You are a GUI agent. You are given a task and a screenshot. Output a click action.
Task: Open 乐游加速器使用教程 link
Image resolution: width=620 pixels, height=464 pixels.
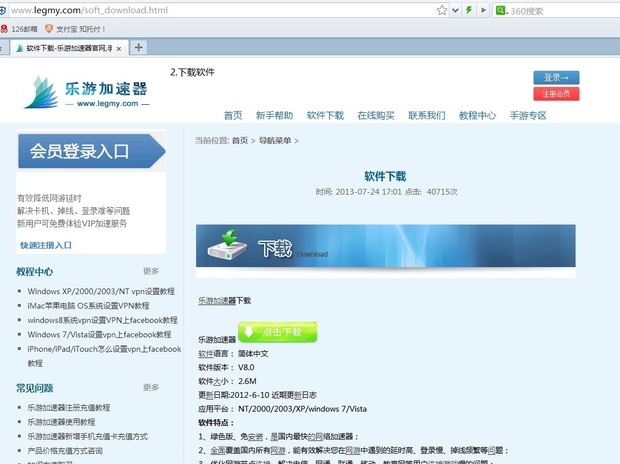pos(61,422)
